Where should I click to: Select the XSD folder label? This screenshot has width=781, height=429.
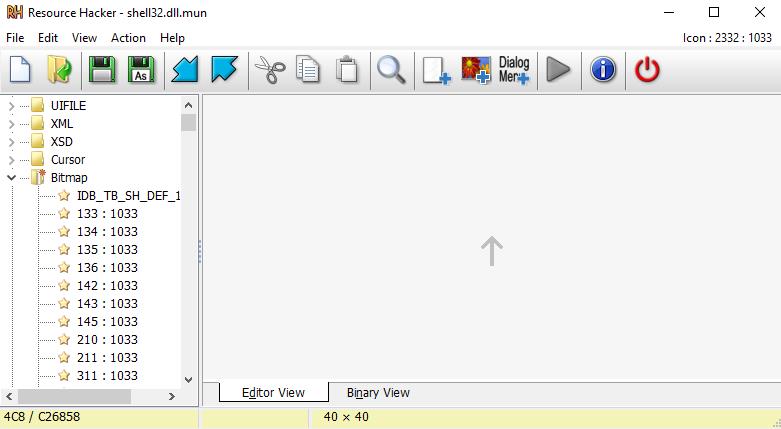62,142
